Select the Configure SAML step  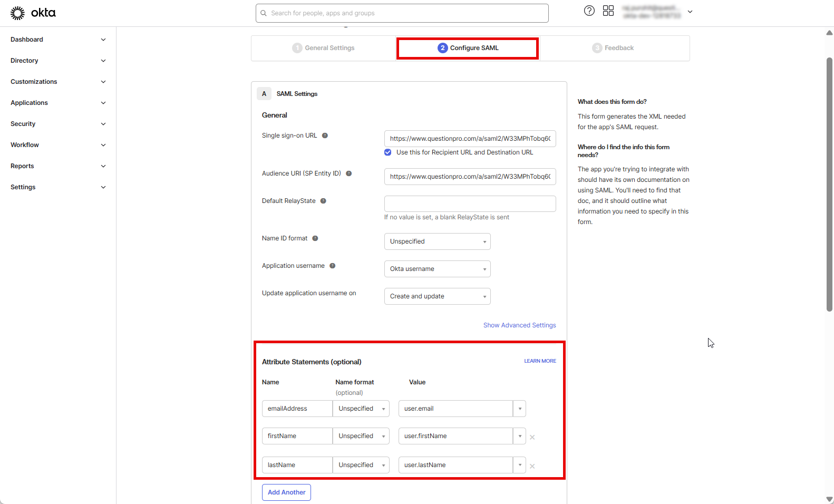tap(468, 48)
